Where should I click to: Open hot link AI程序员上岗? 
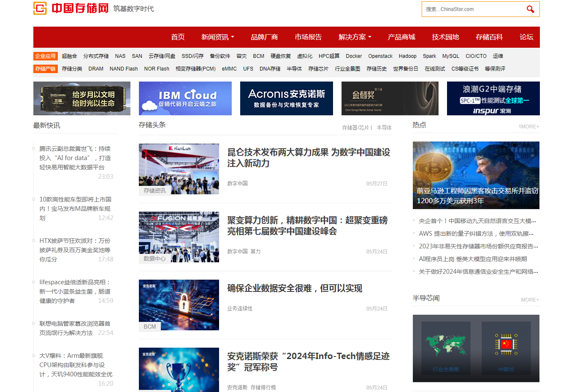(473, 259)
